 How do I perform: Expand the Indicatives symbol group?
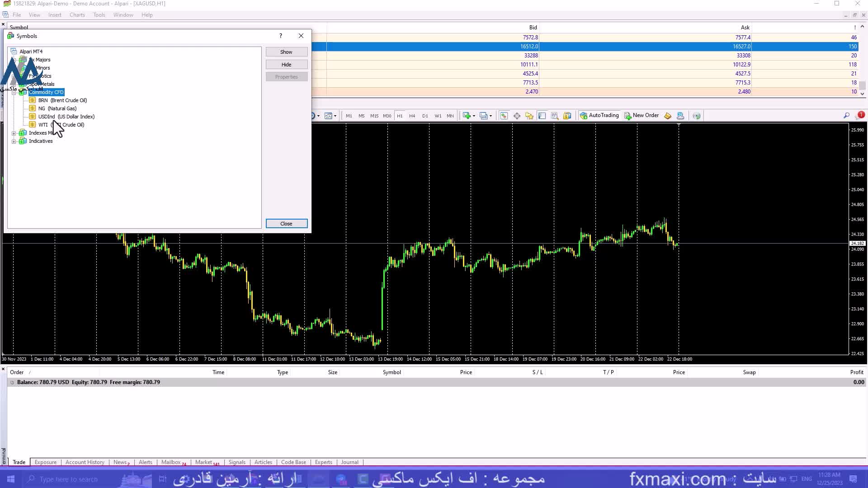click(14, 141)
